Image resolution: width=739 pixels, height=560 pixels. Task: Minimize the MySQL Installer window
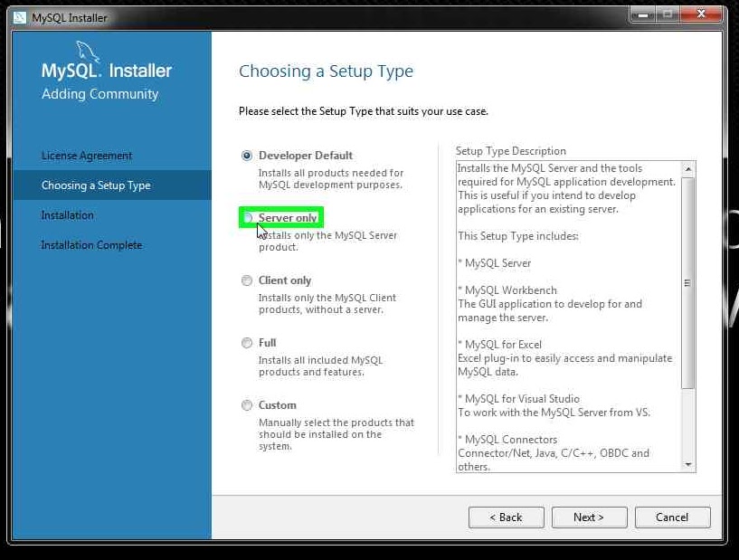pos(644,14)
